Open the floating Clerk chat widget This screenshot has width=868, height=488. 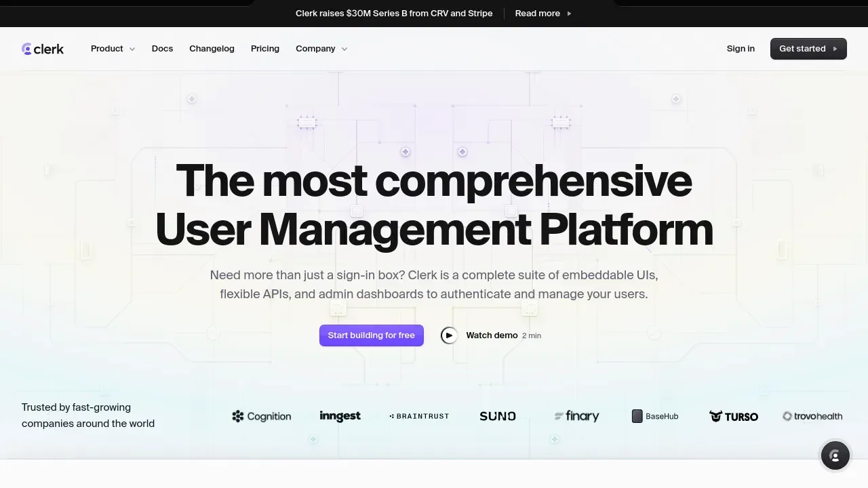pyautogui.click(x=835, y=455)
